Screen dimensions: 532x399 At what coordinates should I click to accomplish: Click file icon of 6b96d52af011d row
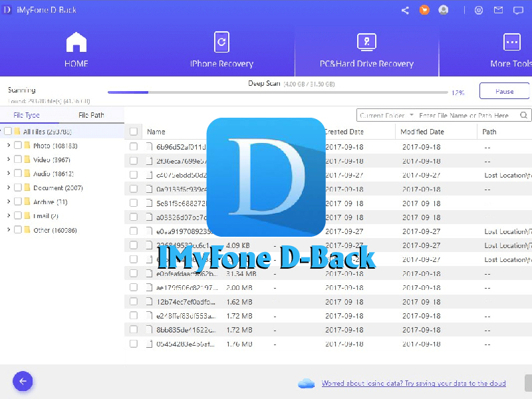pyautogui.click(x=149, y=146)
